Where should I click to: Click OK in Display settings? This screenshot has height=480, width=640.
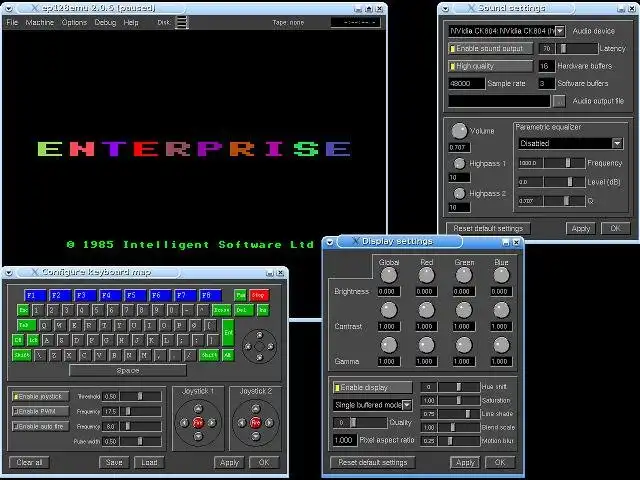pos(500,462)
